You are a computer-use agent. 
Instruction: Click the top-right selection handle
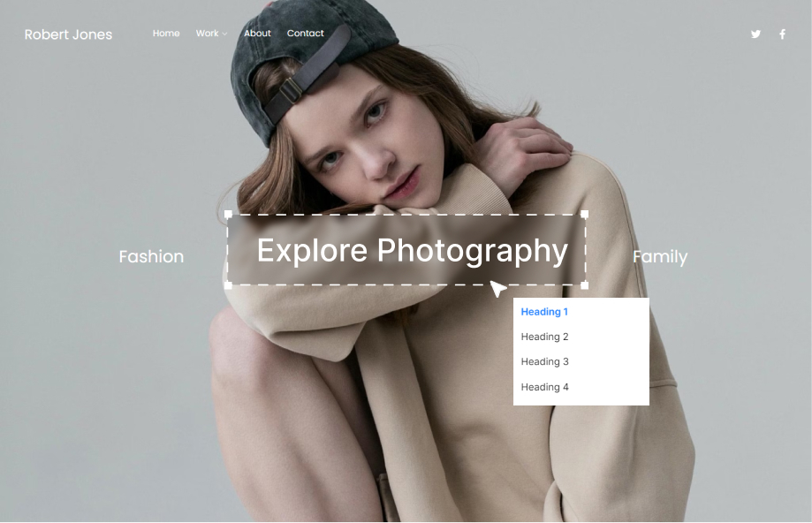tap(584, 214)
